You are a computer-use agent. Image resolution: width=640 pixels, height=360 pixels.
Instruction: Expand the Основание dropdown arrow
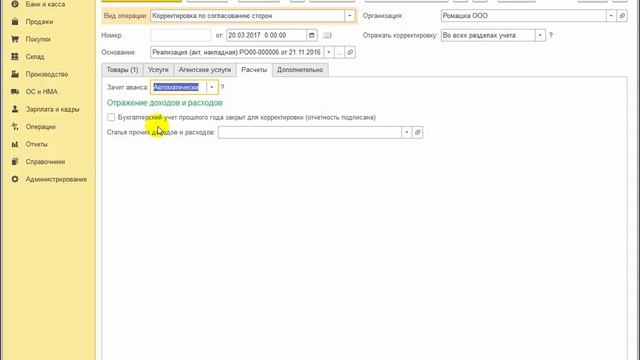(329, 52)
